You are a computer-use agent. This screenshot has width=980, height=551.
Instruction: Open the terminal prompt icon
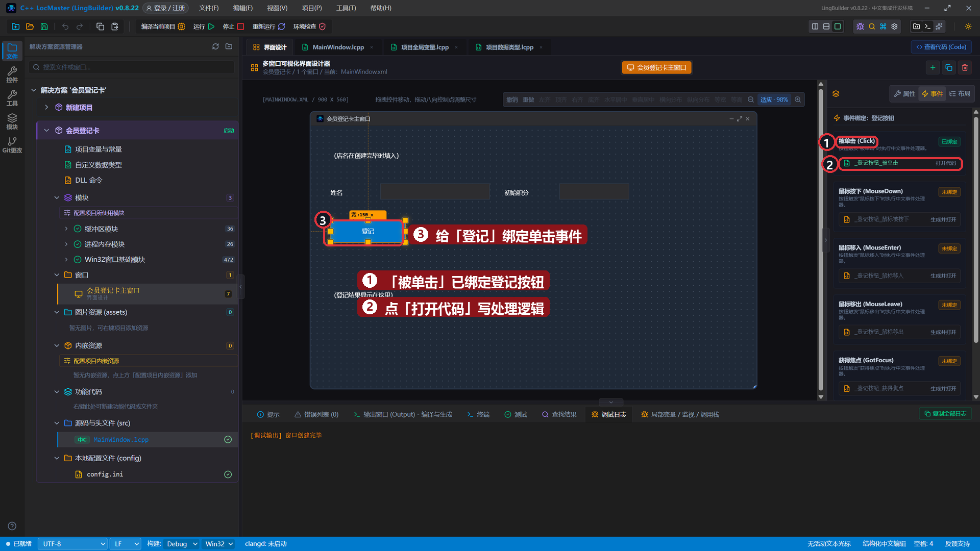(x=928, y=27)
